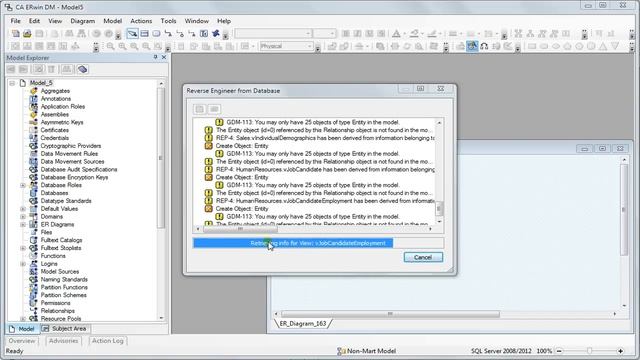Open the font size combo box
Viewport: 640px width, 360px height.
(325, 33)
